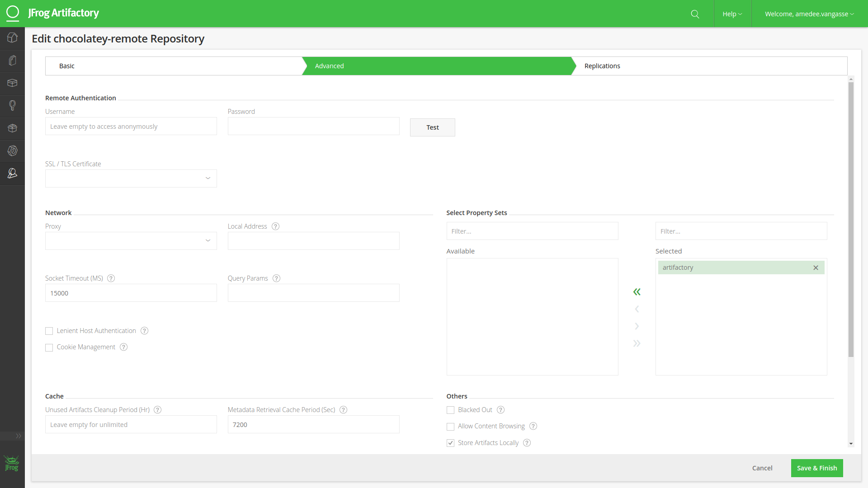
Task: Open Distribution package icon in sidebar
Action: pyautogui.click(x=12, y=128)
